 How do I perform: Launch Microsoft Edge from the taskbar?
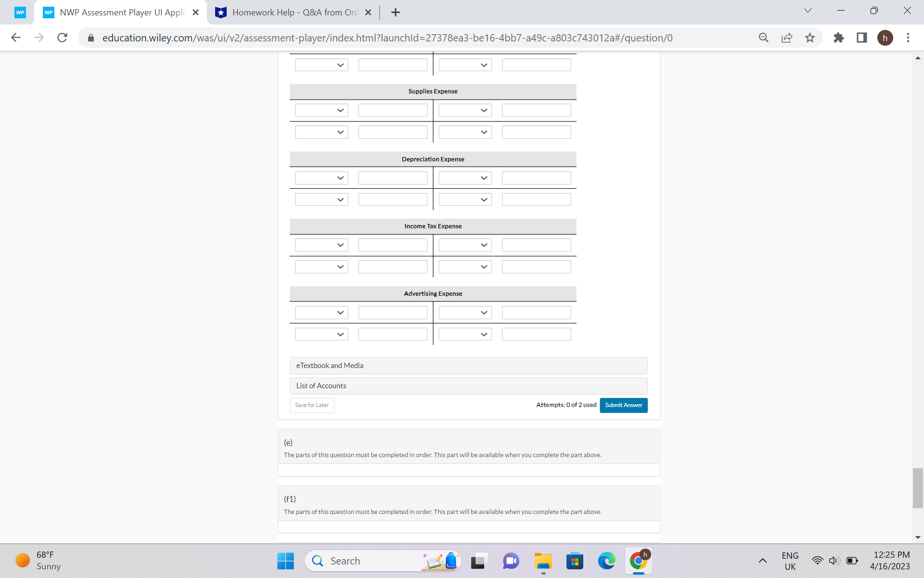pos(606,561)
